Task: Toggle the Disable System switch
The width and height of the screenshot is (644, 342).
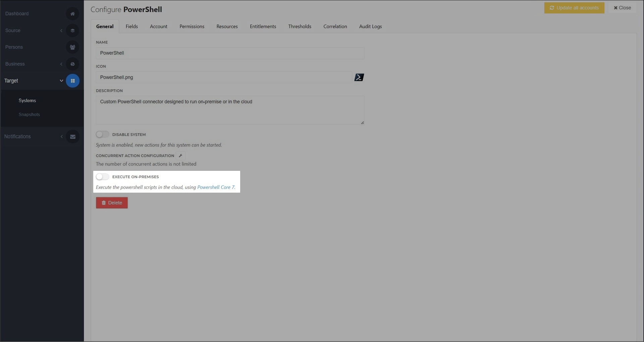Action: 102,135
